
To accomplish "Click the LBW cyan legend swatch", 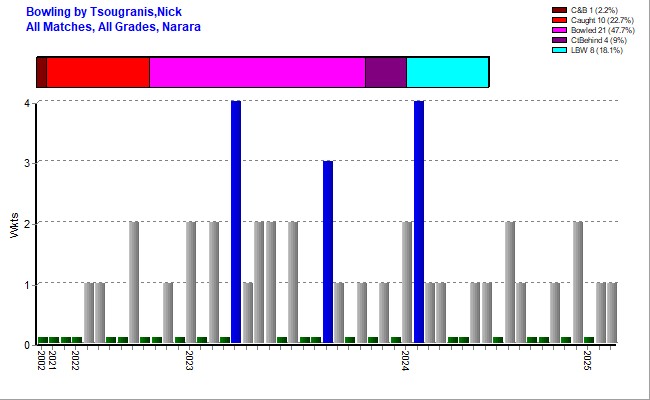I will [559, 50].
